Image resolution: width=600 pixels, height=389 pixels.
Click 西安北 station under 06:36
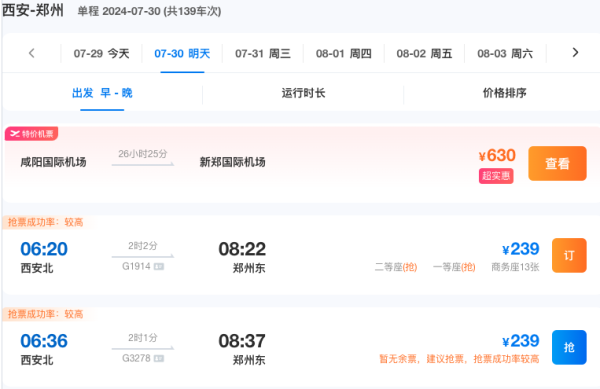[x=37, y=360]
